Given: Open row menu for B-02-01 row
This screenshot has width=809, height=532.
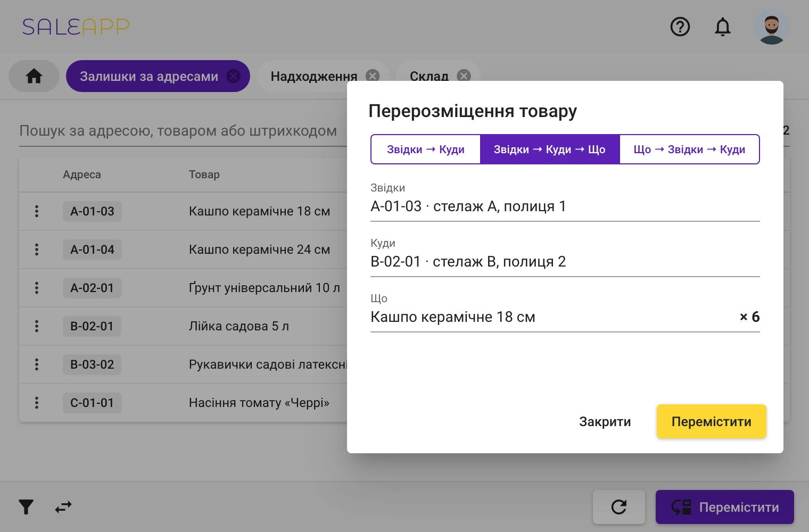Looking at the screenshot, I should pyautogui.click(x=37, y=326).
